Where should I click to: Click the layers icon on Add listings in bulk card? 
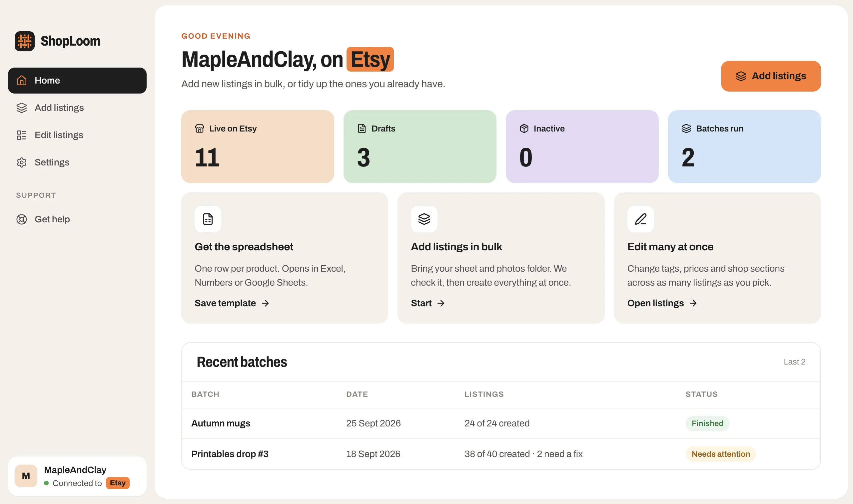point(424,219)
